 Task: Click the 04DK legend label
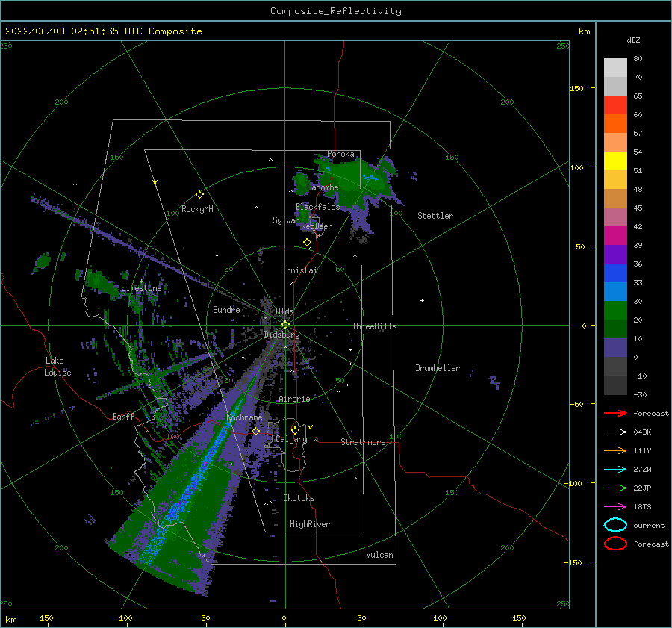pos(642,432)
